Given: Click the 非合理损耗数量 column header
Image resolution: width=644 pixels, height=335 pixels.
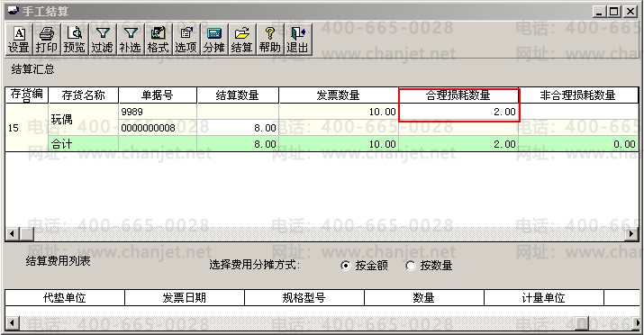Looking at the screenshot, I should point(578,95).
